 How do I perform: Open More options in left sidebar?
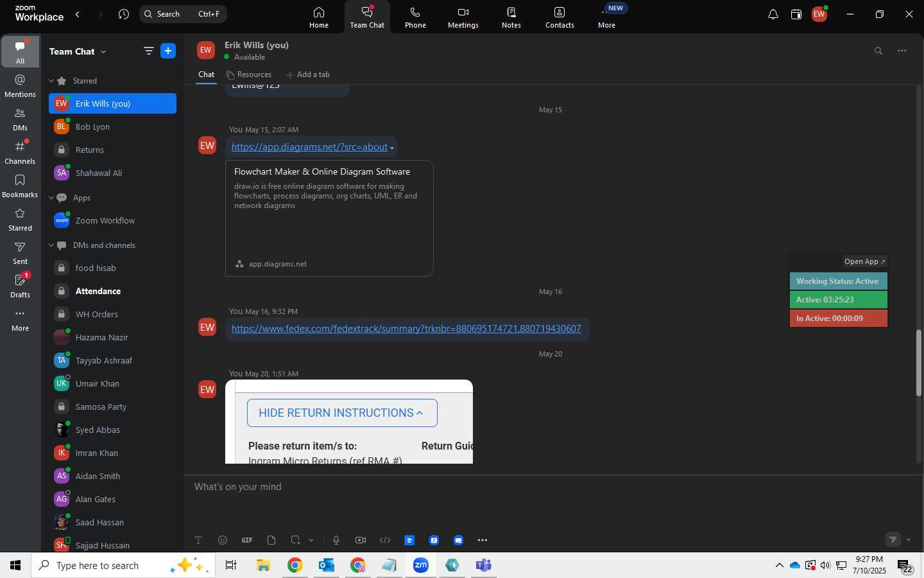tap(21, 319)
